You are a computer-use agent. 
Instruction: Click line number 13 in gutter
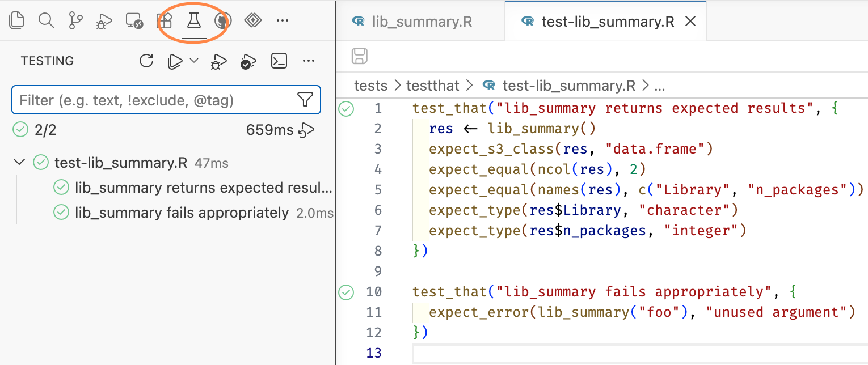point(374,353)
